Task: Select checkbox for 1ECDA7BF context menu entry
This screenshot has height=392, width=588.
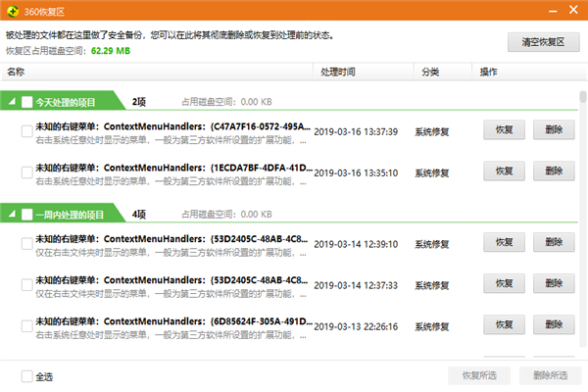Action: tap(27, 172)
